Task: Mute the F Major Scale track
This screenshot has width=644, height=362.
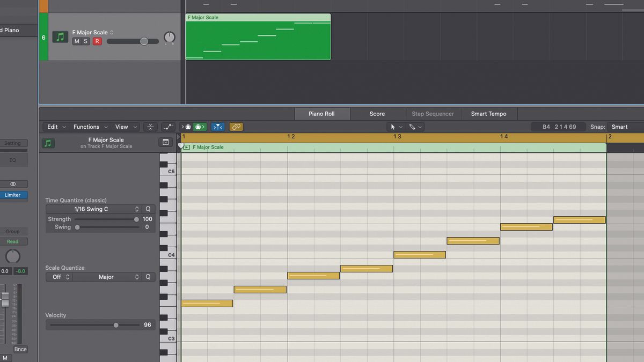Action: pos(76,41)
